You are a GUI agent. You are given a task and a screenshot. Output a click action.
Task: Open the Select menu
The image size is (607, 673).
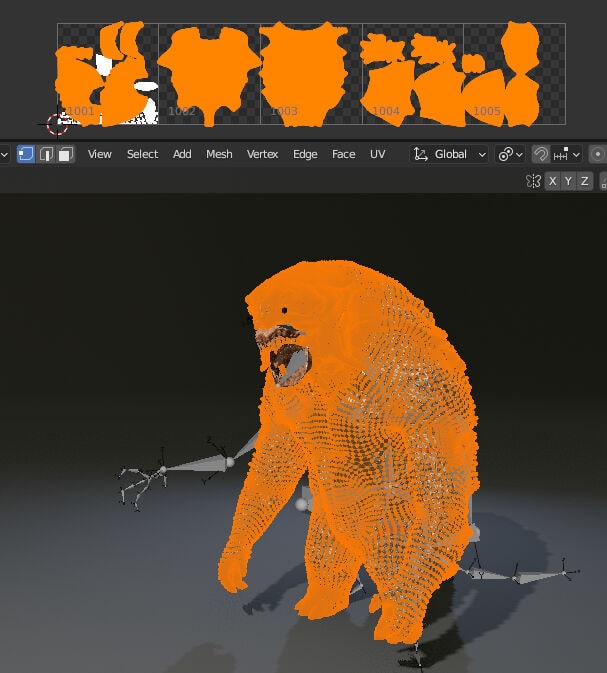[x=142, y=154]
